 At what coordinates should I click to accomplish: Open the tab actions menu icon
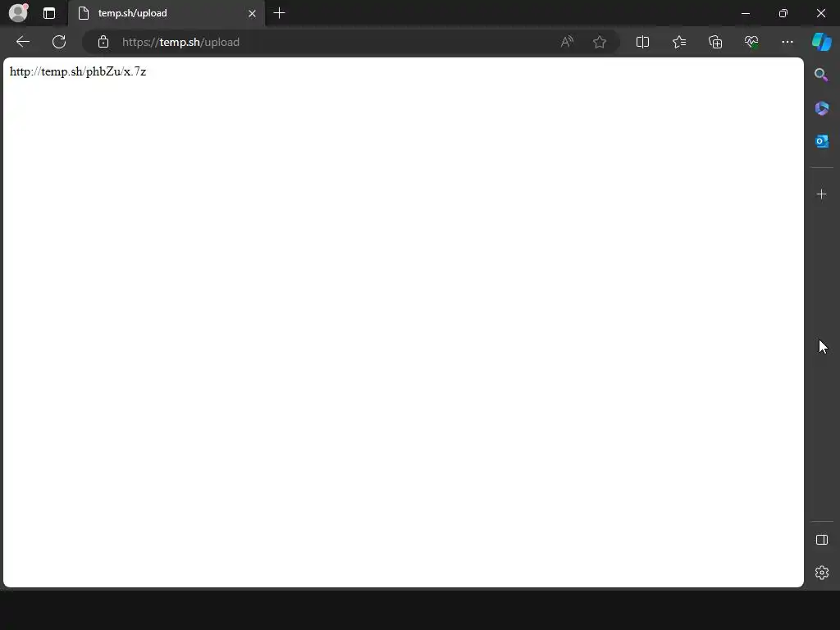(x=48, y=13)
